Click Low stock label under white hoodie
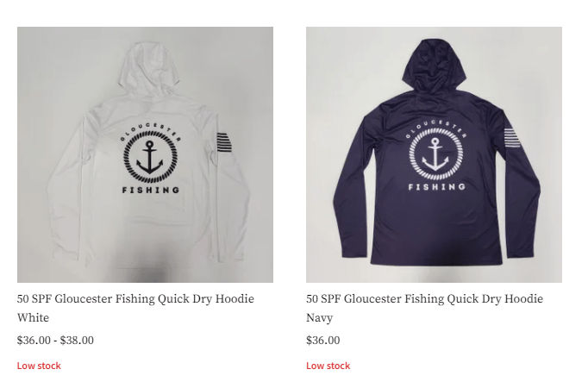The image size is (588, 388). 39,366
